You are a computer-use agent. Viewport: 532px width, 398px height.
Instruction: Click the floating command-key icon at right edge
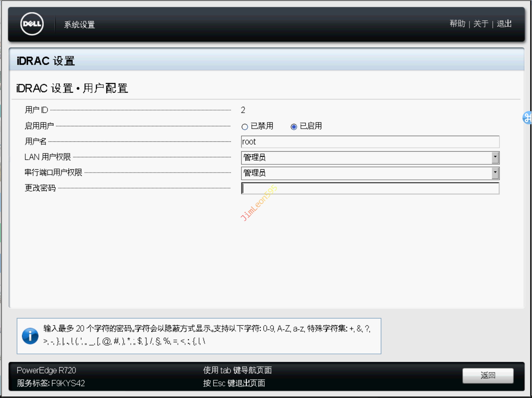(527, 118)
